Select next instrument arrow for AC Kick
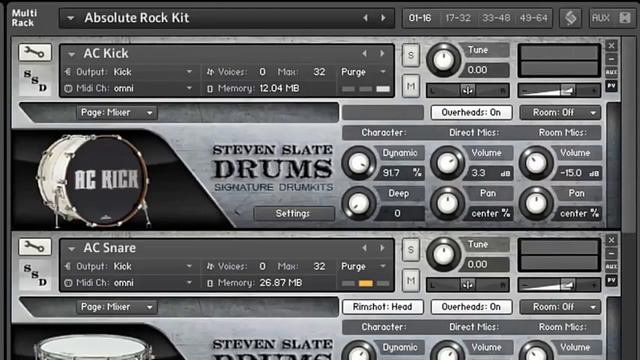 382,53
